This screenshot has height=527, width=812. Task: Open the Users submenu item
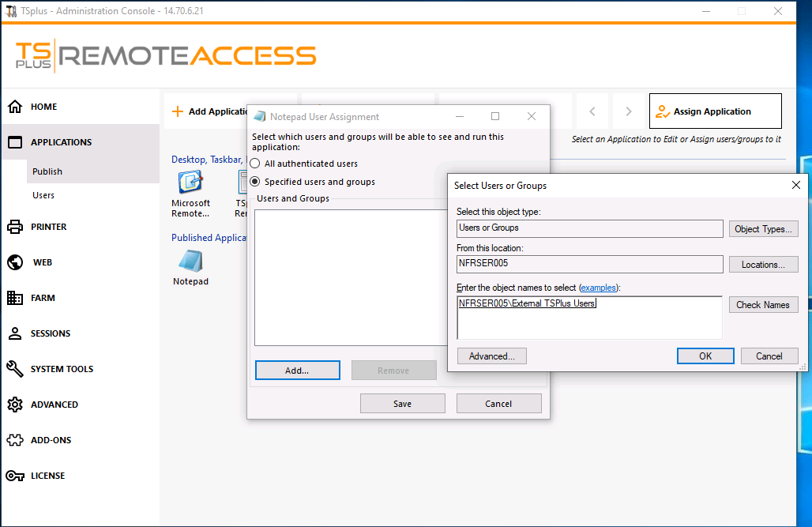click(x=43, y=195)
